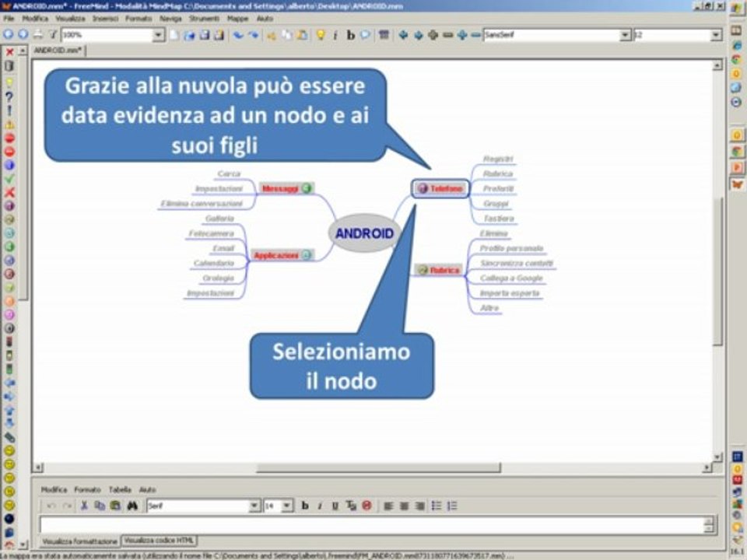
Task: Select the ANDROID root node
Action: (364, 233)
